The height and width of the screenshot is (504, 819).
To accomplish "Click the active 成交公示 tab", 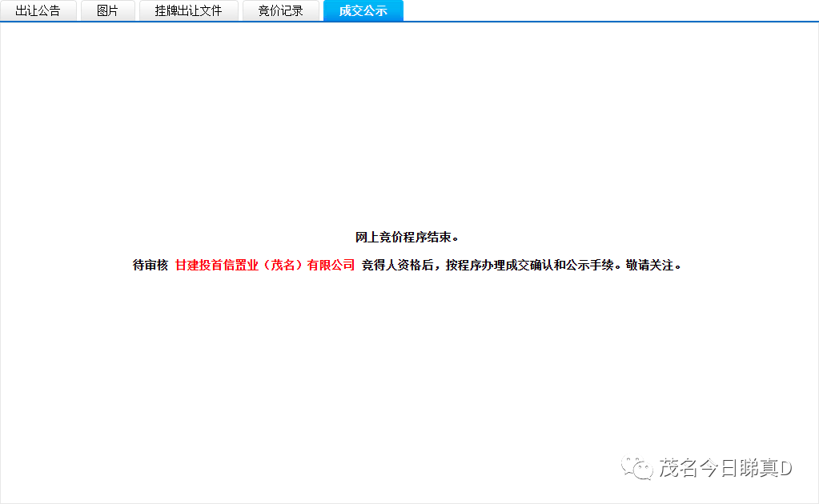I will pyautogui.click(x=363, y=11).
